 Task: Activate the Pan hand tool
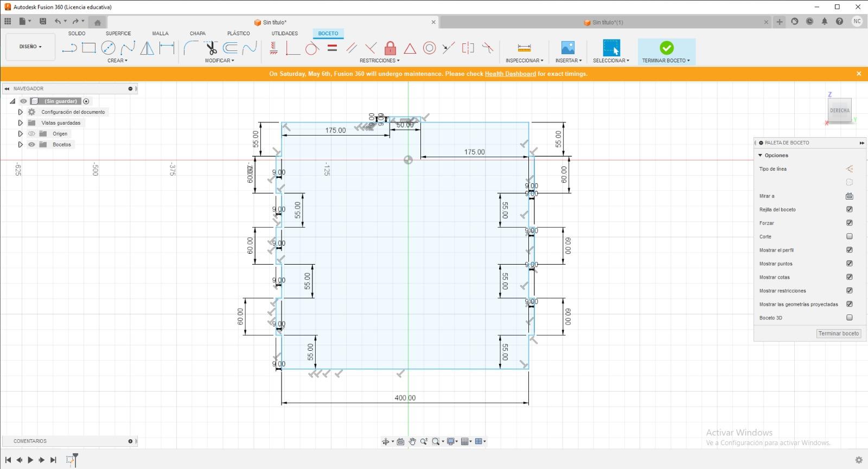coord(412,441)
